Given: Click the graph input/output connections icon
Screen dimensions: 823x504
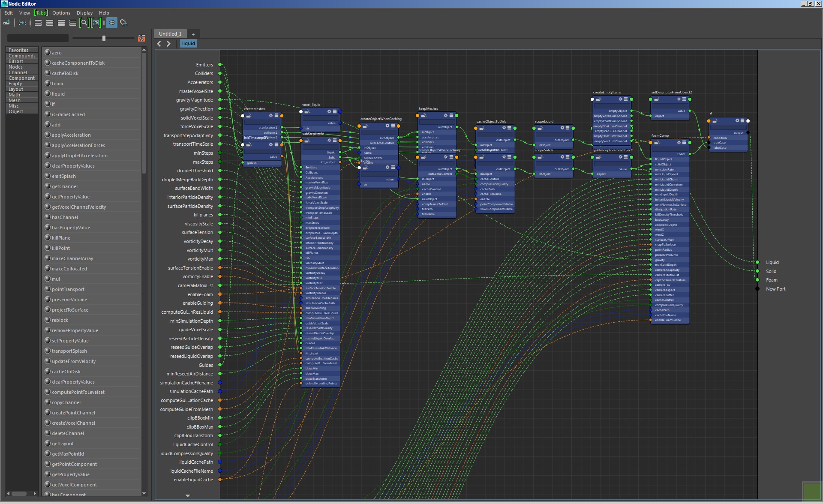Looking at the screenshot, I should click(x=22, y=22).
